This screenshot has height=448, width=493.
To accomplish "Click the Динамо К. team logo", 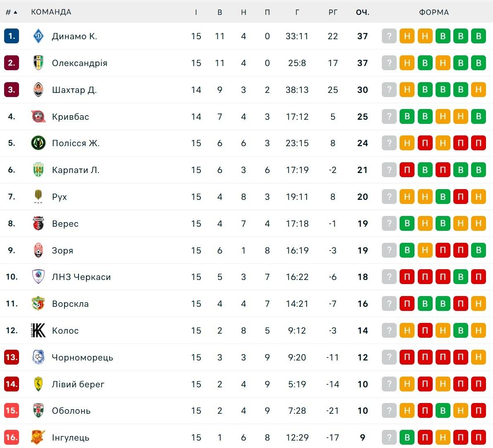I will pos(38,36).
